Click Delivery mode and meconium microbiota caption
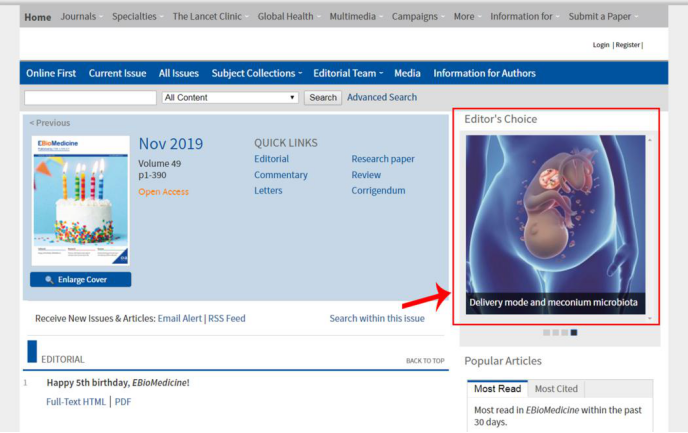Image resolution: width=688 pixels, height=433 pixels. pos(553,302)
